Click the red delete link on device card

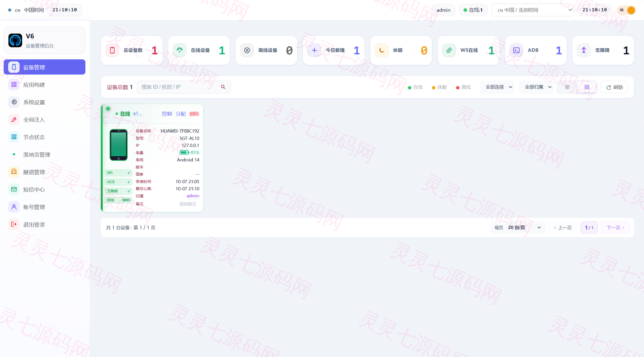tap(194, 114)
